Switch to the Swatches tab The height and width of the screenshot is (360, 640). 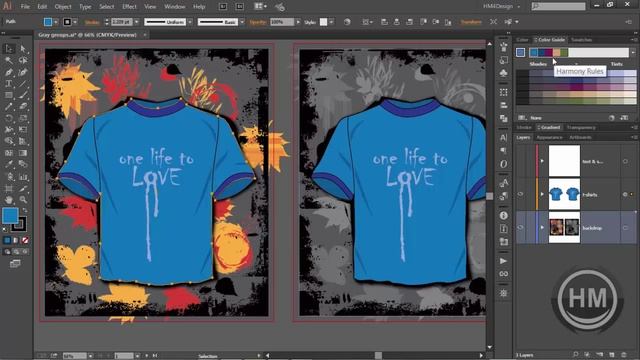tap(581, 40)
